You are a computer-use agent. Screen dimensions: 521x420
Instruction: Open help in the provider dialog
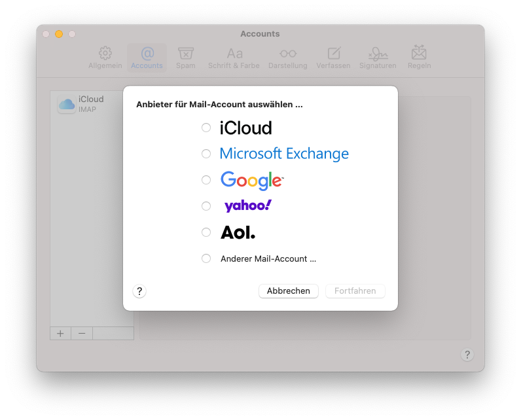[x=139, y=291]
